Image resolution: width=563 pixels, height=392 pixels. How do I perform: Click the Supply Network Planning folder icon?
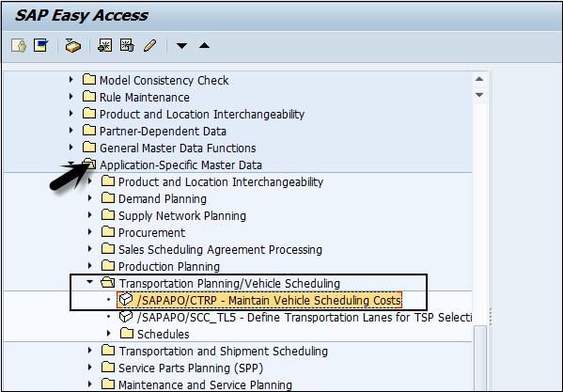click(x=108, y=214)
